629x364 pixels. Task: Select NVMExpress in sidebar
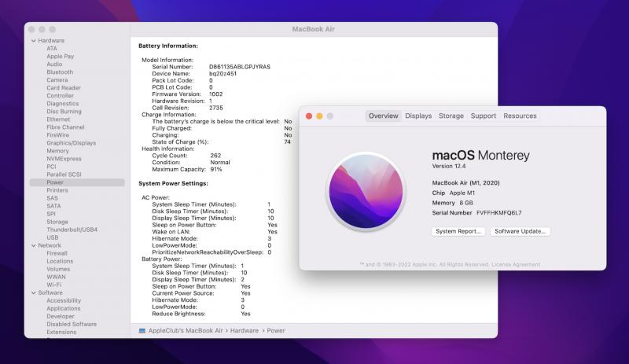pyautogui.click(x=64, y=159)
